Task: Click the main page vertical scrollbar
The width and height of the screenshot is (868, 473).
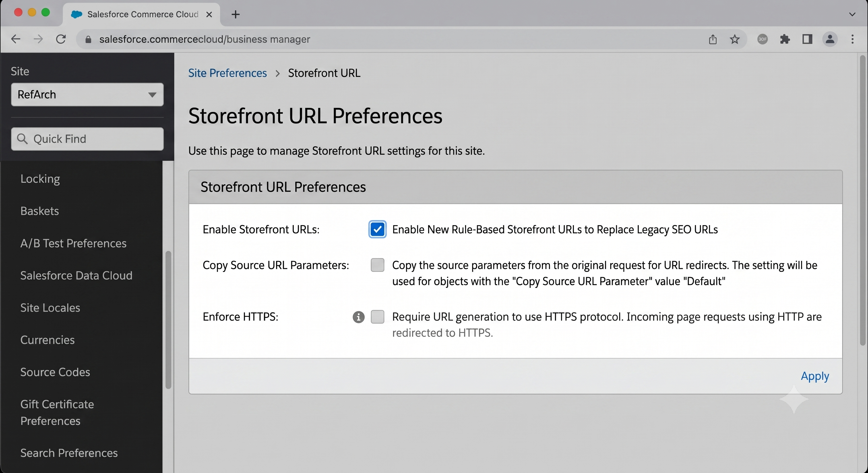Action: tap(863, 200)
